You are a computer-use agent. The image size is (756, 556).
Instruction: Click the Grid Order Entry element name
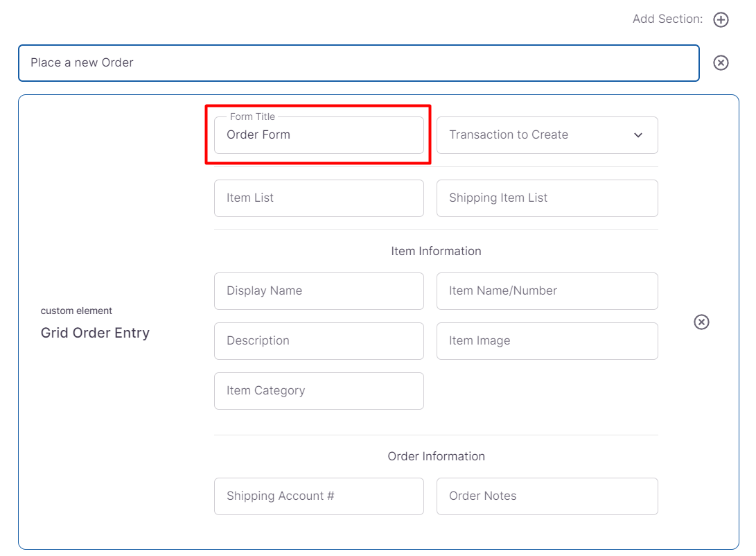pos(95,333)
